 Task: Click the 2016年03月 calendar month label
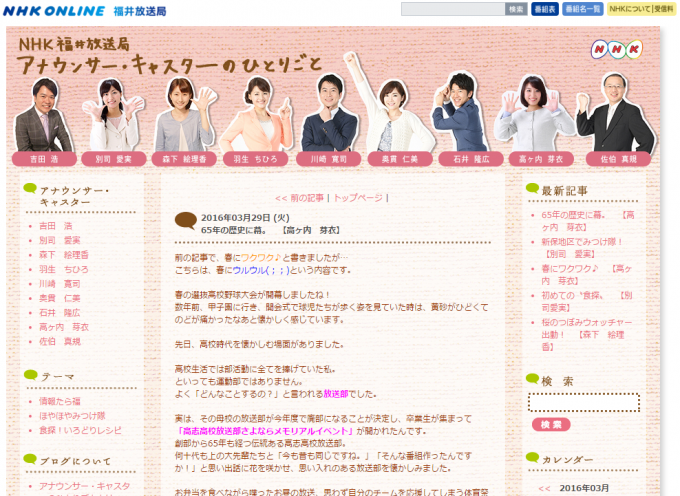[584, 488]
